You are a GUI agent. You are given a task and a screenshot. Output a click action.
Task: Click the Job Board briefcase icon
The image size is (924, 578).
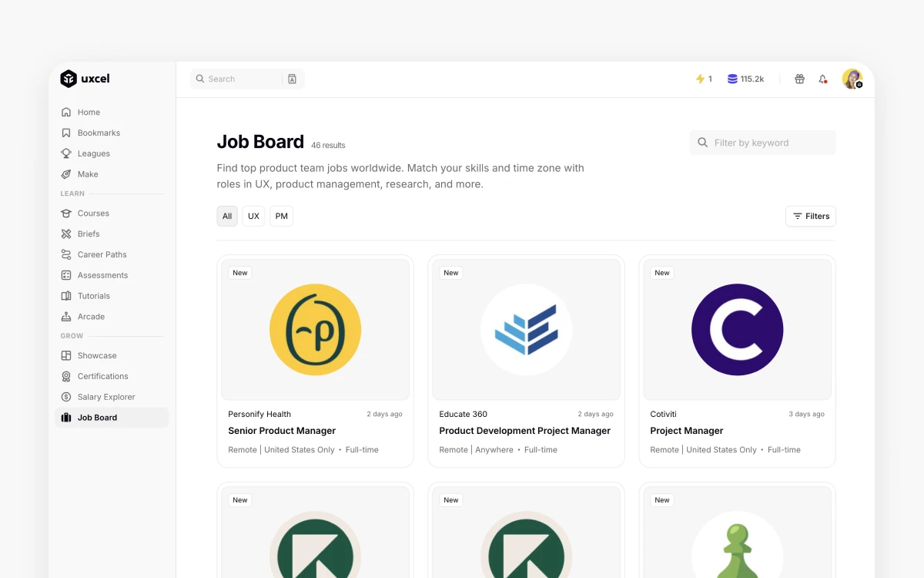point(66,418)
